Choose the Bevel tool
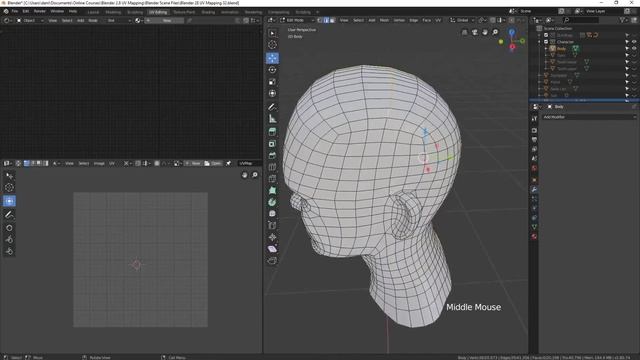Image resolution: width=640 pixels, height=360 pixels. (x=272, y=156)
